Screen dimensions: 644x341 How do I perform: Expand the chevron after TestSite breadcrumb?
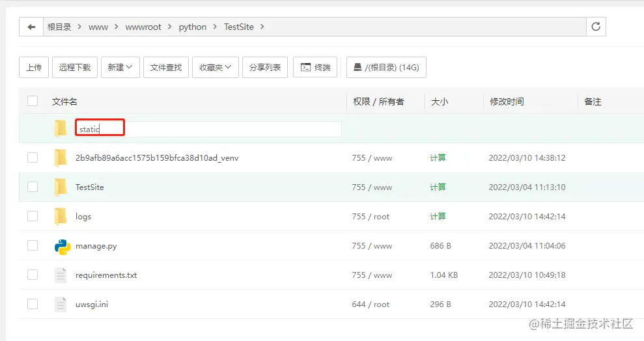tap(262, 27)
